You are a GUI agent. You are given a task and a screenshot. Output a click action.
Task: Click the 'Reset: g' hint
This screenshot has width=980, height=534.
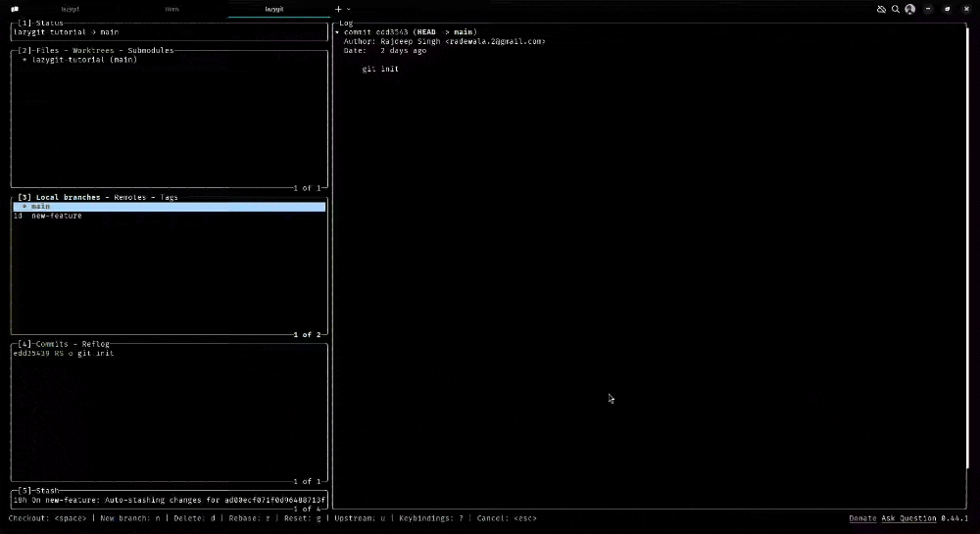303,518
